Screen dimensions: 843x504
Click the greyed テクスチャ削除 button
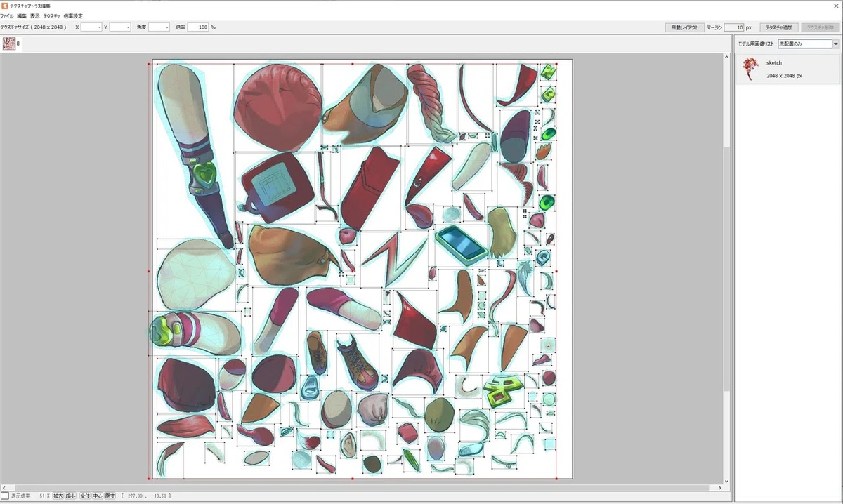point(821,27)
